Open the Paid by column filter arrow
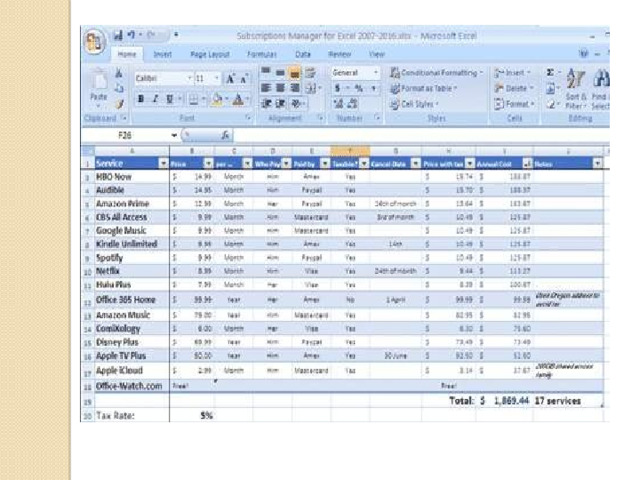Viewport: 640px width, 480px height. 325,164
